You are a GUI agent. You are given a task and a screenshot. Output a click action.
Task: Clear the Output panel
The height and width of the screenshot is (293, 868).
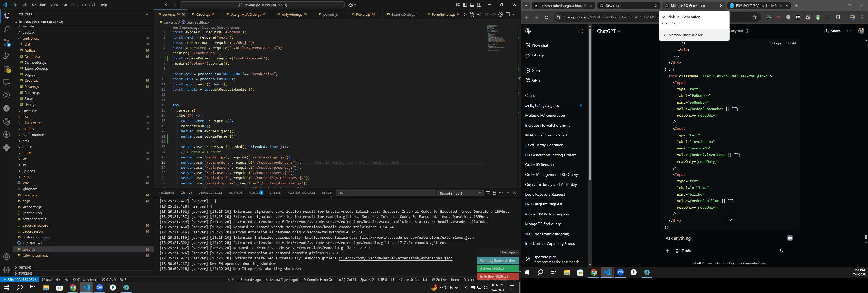[488, 193]
